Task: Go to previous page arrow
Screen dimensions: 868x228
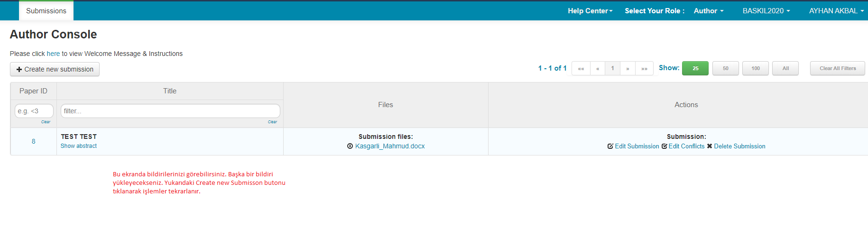Action: [598, 69]
